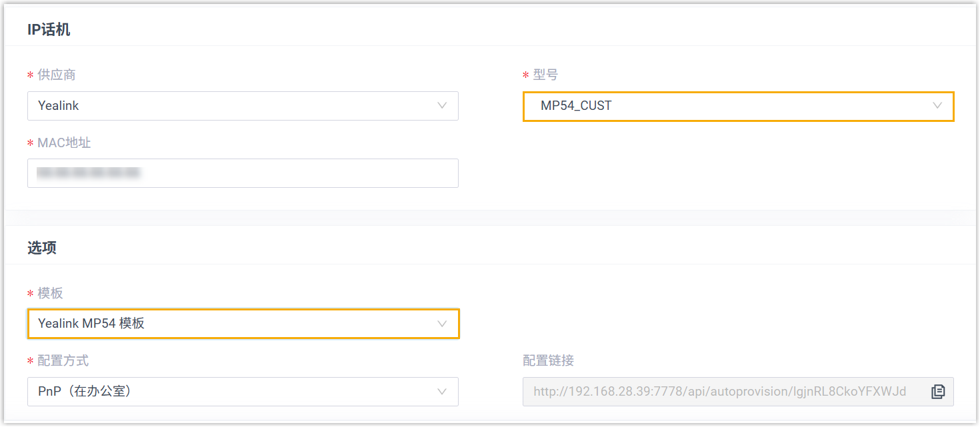
Task: Expand the Yealink MP54 模板 dropdown
Action: point(243,324)
